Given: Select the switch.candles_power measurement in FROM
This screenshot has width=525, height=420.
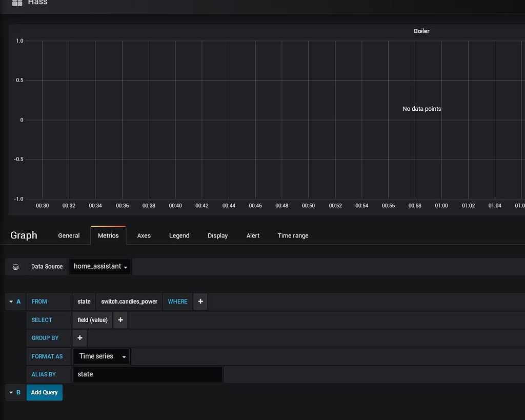Looking at the screenshot, I should [x=129, y=302].
